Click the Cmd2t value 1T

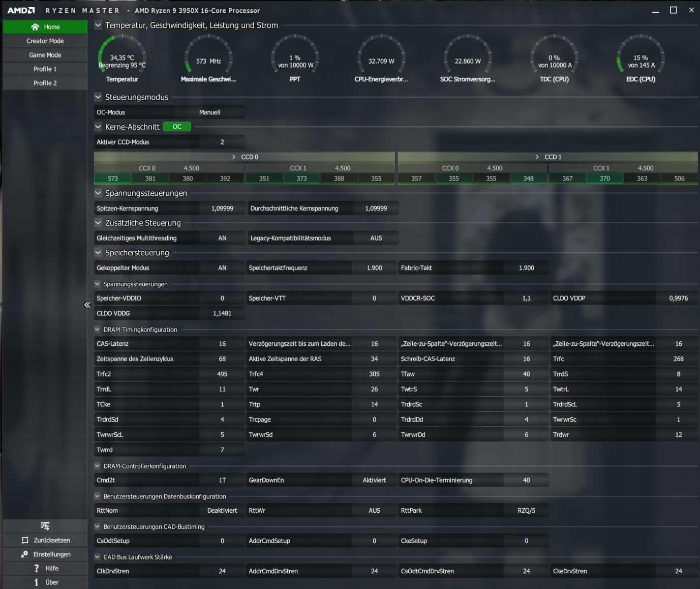click(222, 480)
